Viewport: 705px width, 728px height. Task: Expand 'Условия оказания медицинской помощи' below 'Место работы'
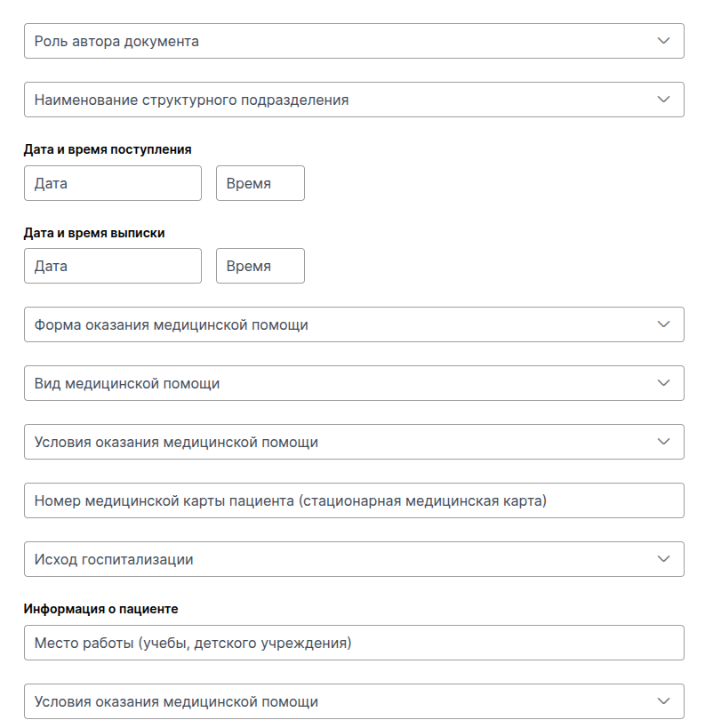[x=354, y=701]
